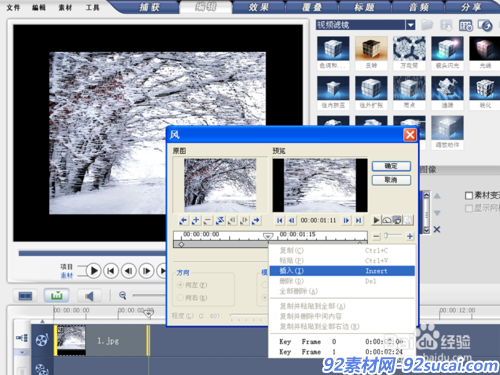
Task: Click the export/share library icon with globe arrow
Action: coord(485,25)
